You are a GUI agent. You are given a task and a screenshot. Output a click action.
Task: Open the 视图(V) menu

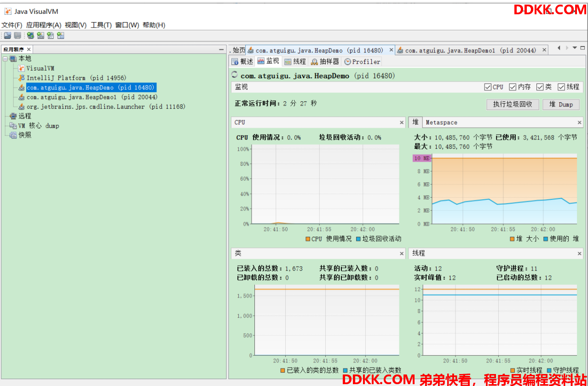76,25
